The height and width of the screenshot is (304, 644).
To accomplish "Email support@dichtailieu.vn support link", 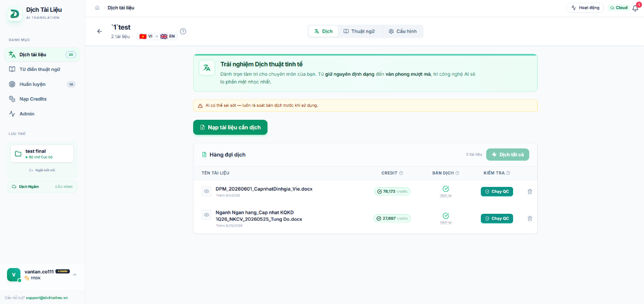I will point(46,298).
